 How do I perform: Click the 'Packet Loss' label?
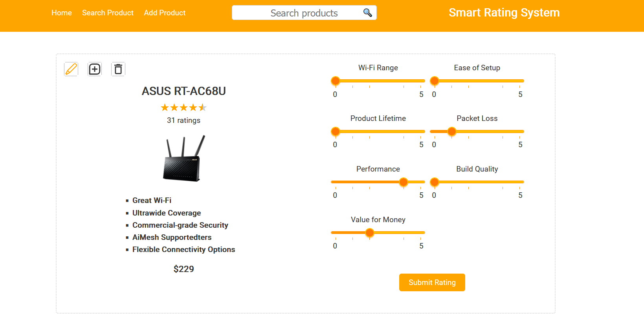[477, 119]
